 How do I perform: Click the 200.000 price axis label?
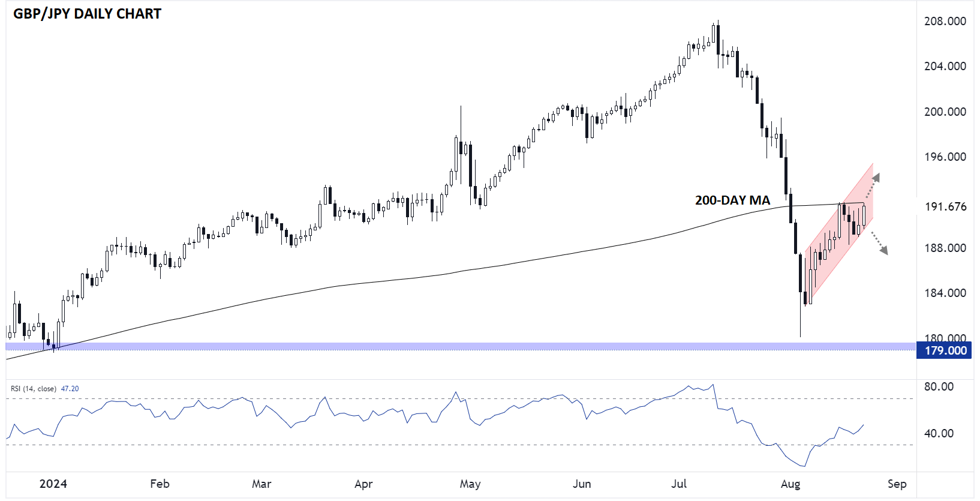pyautogui.click(x=945, y=112)
